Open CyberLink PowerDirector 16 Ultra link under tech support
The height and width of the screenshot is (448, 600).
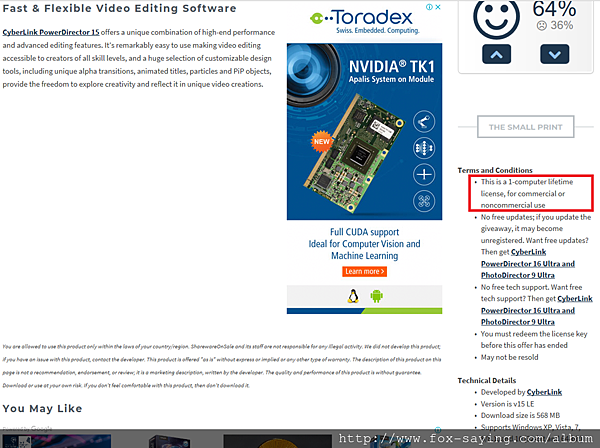[537, 310]
